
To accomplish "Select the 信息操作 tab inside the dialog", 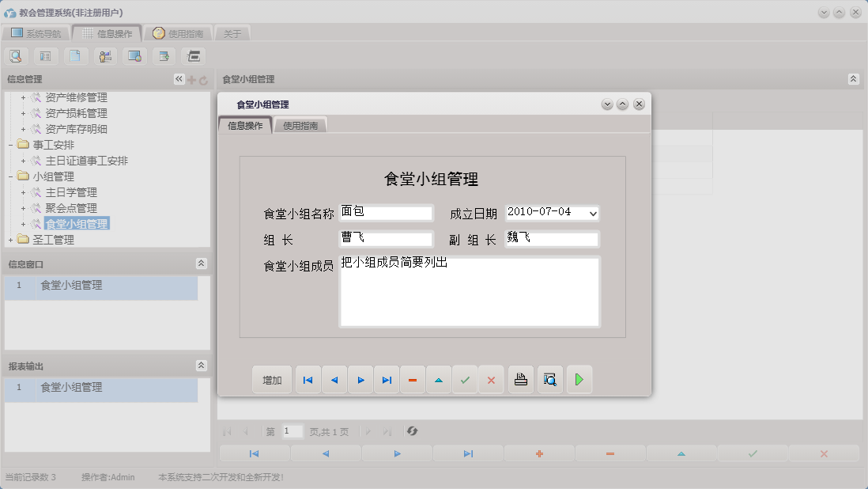I will pos(245,126).
